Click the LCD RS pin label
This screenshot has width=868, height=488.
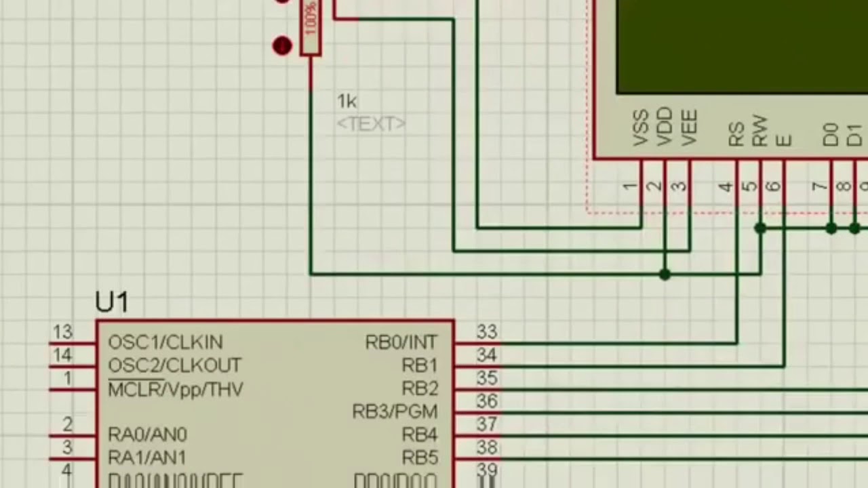(736, 134)
